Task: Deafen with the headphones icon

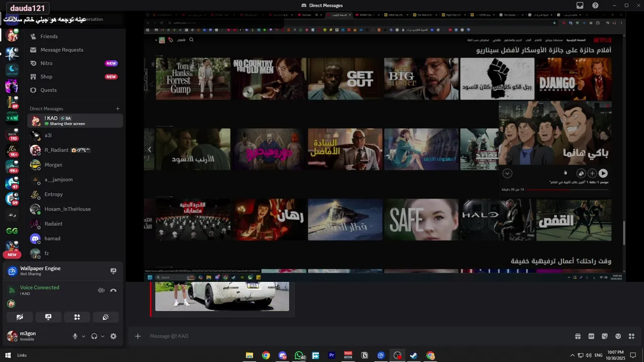Action: tap(94, 336)
